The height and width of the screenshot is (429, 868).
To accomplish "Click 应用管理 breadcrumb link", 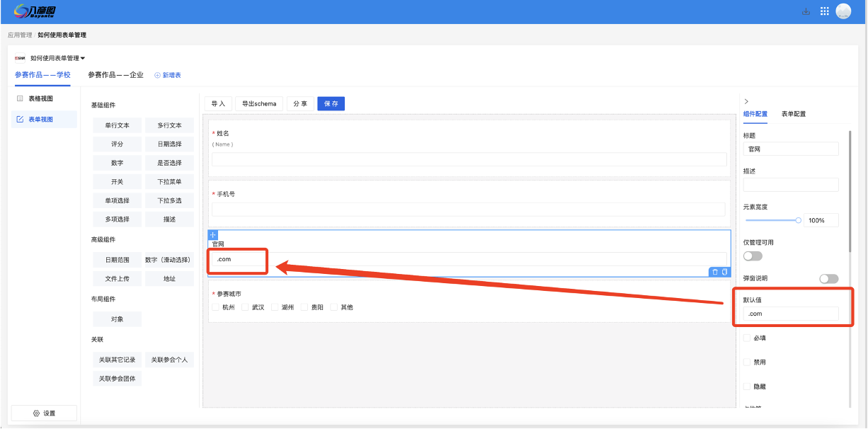I will (x=20, y=35).
